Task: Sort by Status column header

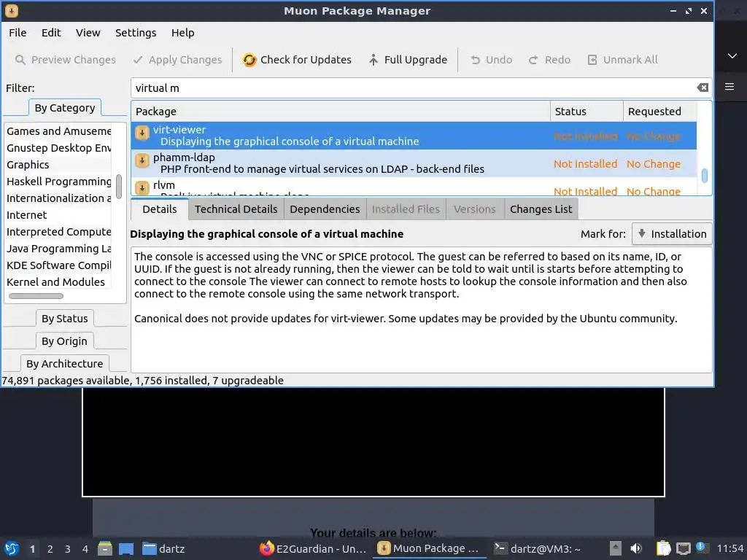Action: tap(587, 112)
